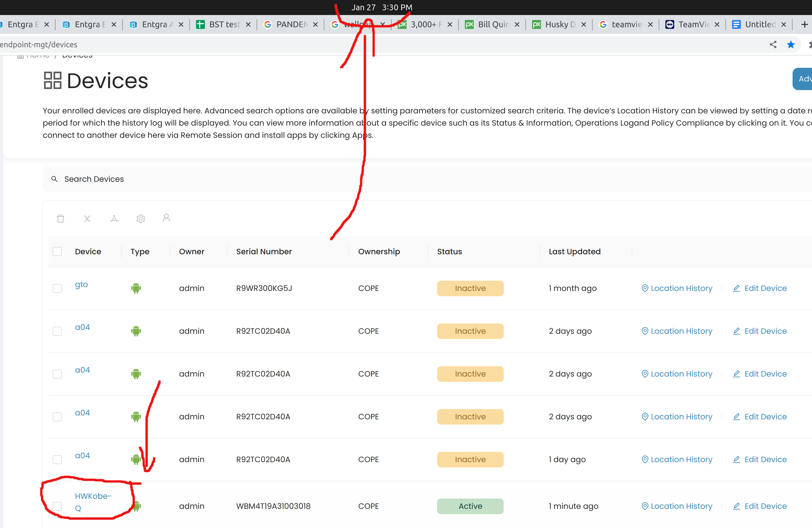This screenshot has width=812, height=528.
Task: Click the Advanced button at top right
Action: (x=805, y=79)
